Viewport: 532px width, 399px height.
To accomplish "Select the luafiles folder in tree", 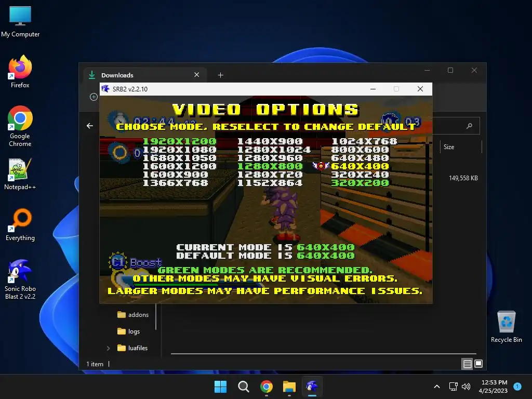I will (x=132, y=348).
